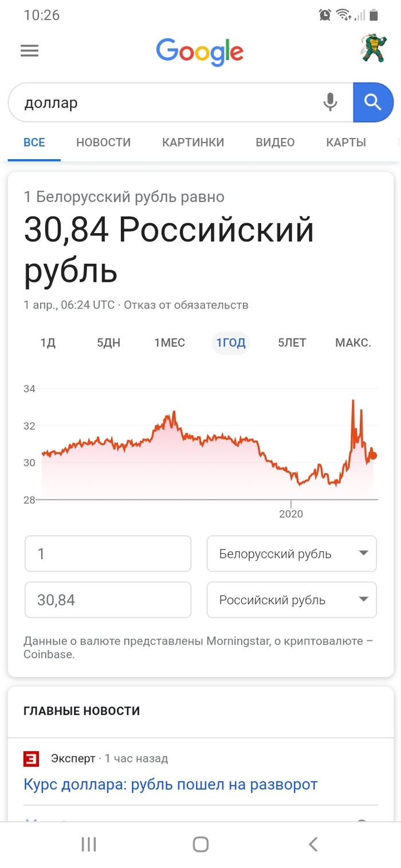This screenshot has height=868, width=401.
Task: Tap the Ninja Turtle profile avatar
Action: 372,49
